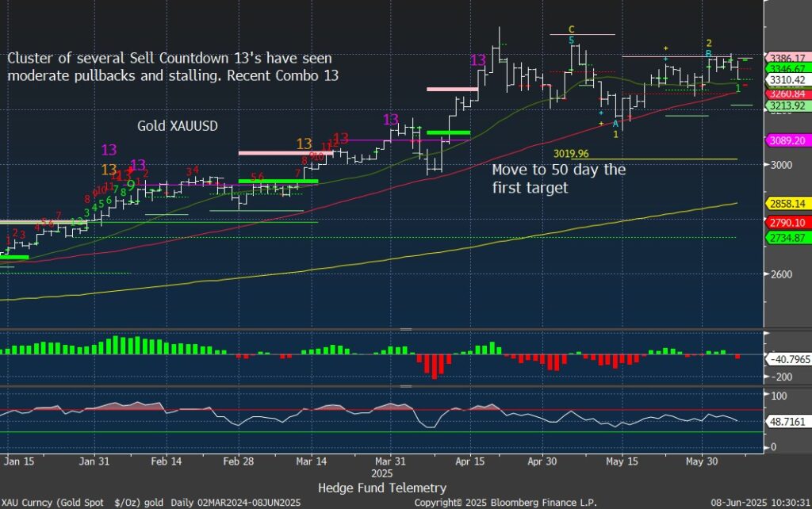812x509 pixels.
Task: Click the 3386.17 pink price label
Action: (787, 59)
